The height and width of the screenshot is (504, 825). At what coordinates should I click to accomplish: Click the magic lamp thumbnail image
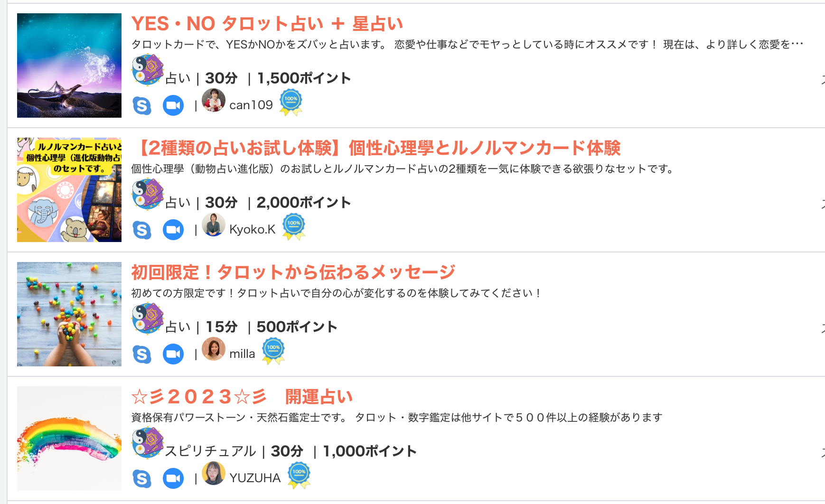pyautogui.click(x=69, y=66)
